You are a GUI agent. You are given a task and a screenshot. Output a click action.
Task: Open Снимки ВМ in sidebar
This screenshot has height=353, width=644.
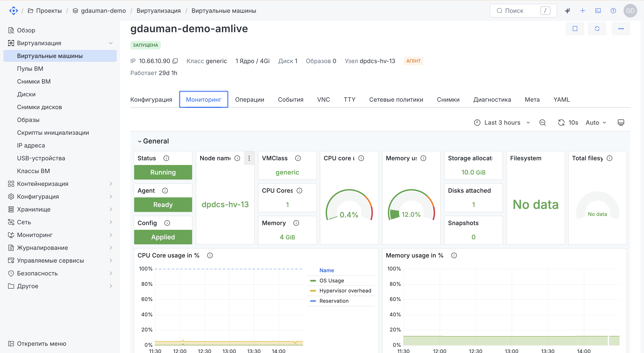point(34,81)
